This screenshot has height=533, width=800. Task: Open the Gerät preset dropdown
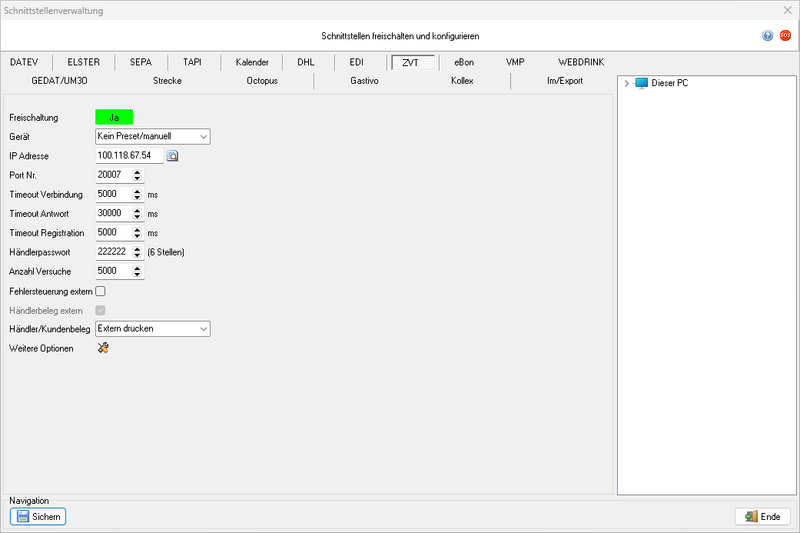point(203,137)
